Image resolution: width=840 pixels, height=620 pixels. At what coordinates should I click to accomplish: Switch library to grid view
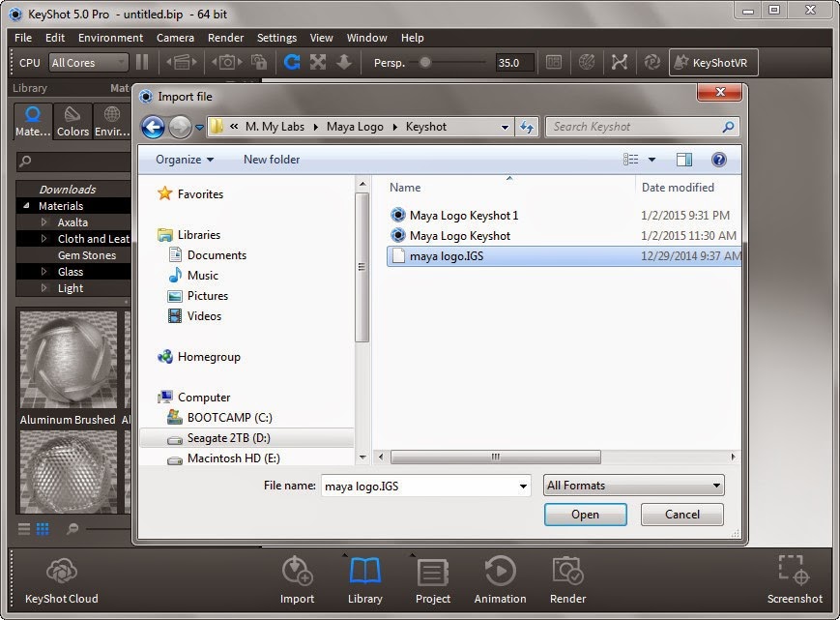pyautogui.click(x=43, y=529)
